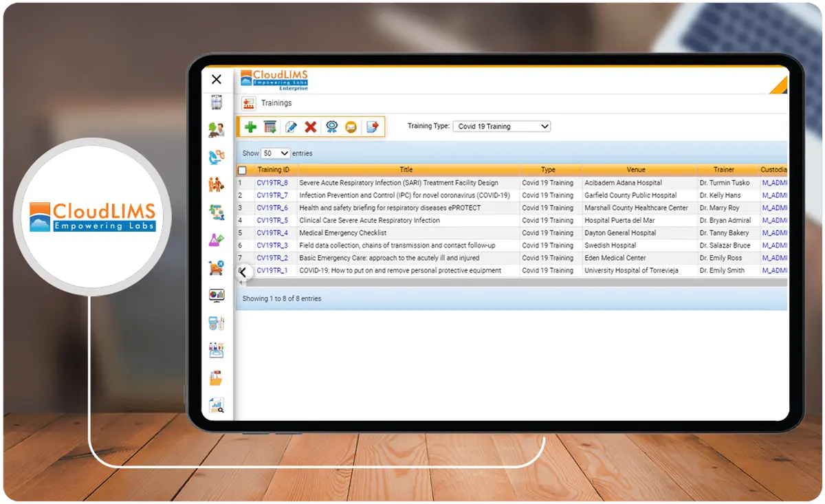
Task: Click venue 'Swedish Hospital'
Action: click(x=610, y=245)
